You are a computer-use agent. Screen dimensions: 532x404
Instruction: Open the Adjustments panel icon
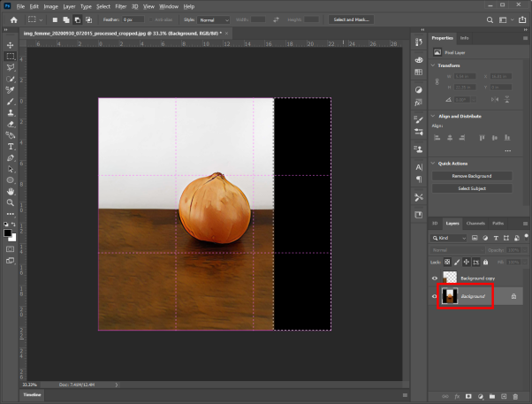click(419, 90)
